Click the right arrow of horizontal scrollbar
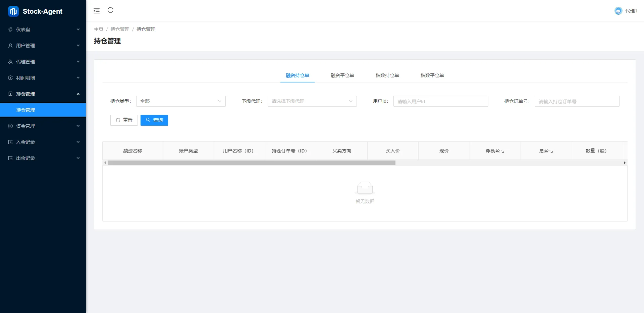This screenshot has width=644, height=313. click(x=625, y=163)
